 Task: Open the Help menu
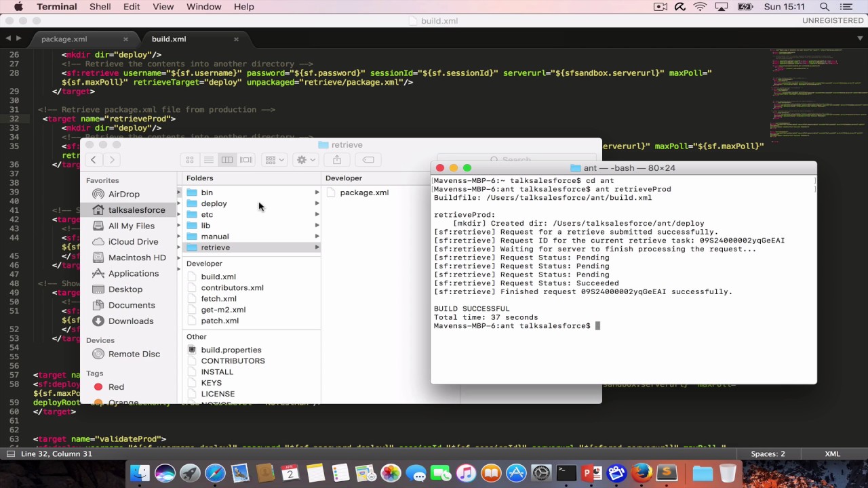pos(243,7)
